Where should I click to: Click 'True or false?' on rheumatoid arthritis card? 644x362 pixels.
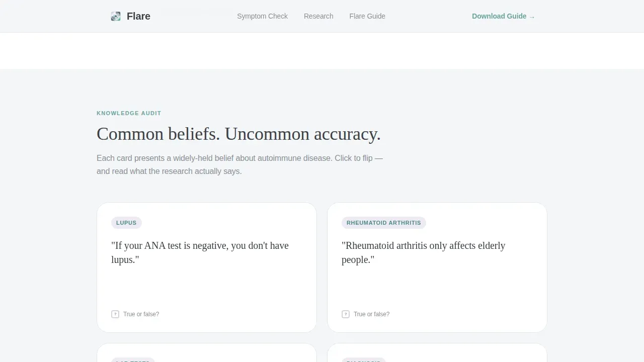click(x=371, y=314)
